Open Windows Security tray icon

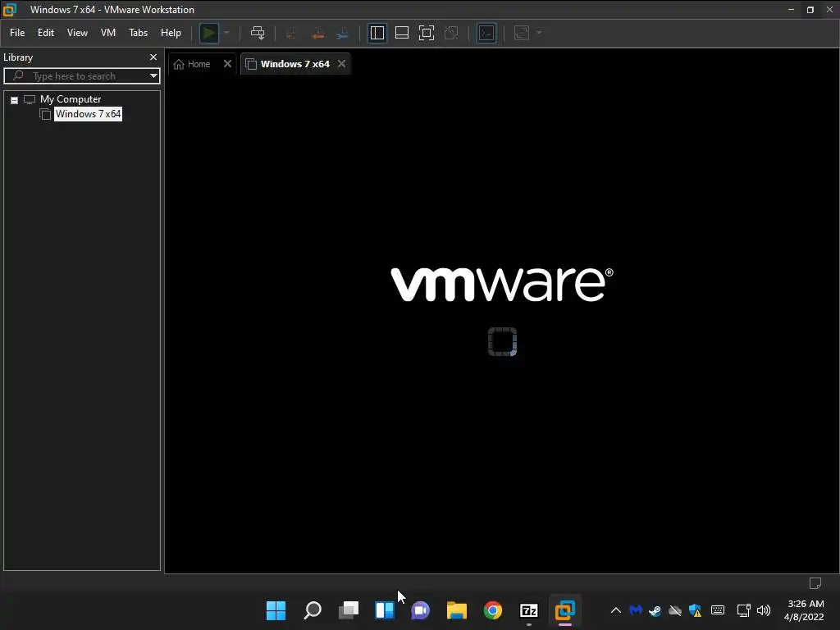[x=696, y=610]
